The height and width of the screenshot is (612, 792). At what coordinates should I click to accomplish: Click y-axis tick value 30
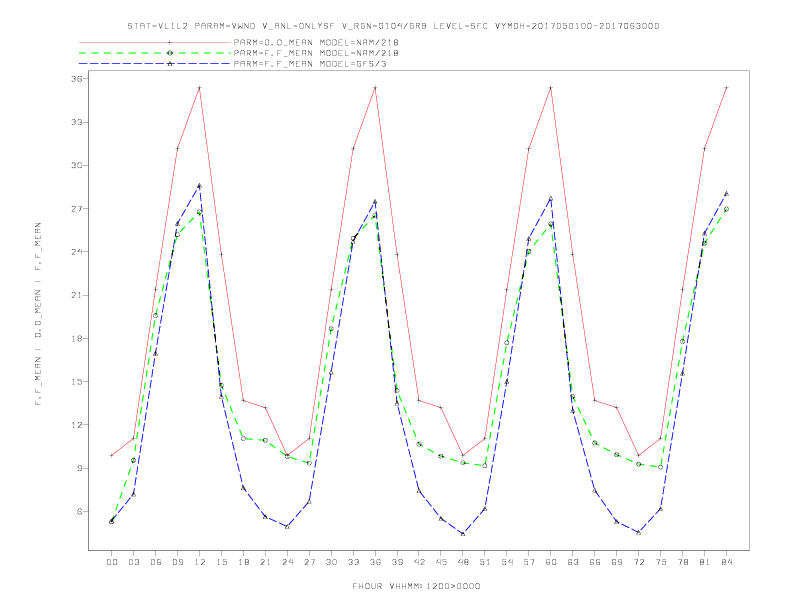pos(76,166)
